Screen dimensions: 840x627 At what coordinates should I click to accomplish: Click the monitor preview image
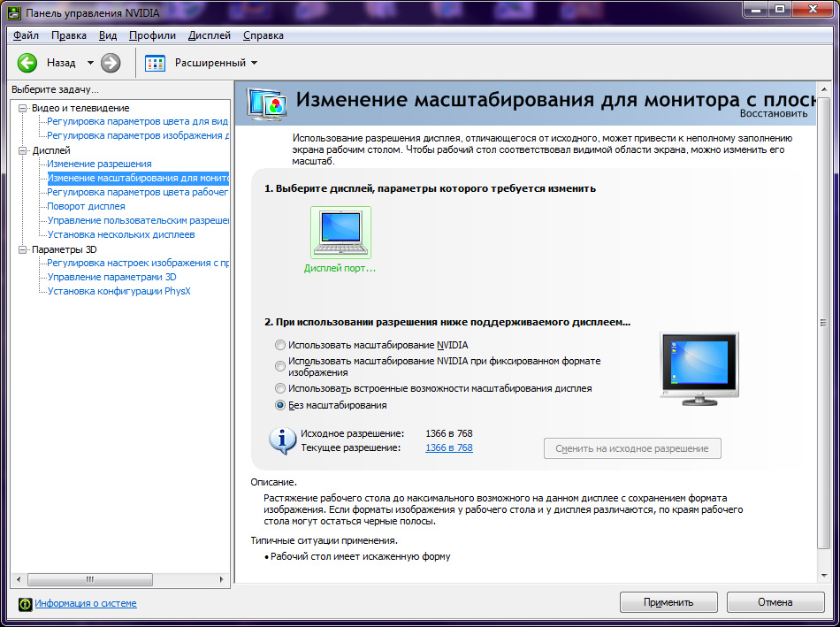[x=699, y=369]
